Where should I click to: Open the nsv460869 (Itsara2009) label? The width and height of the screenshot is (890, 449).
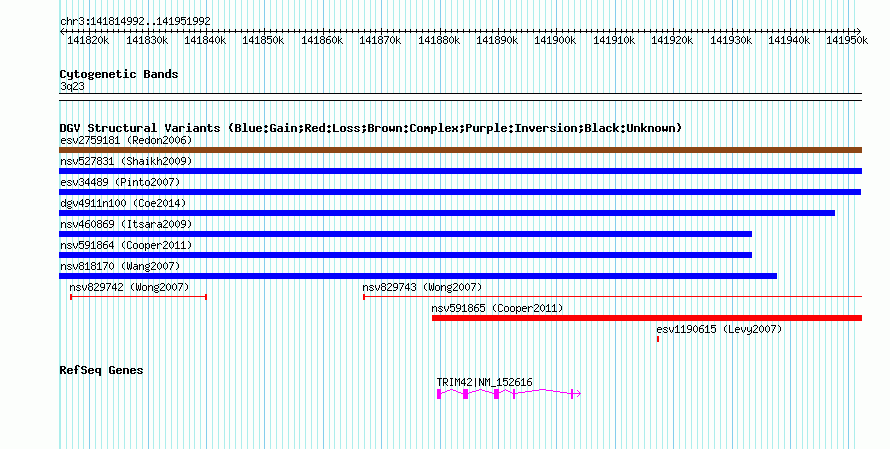click(x=126, y=224)
